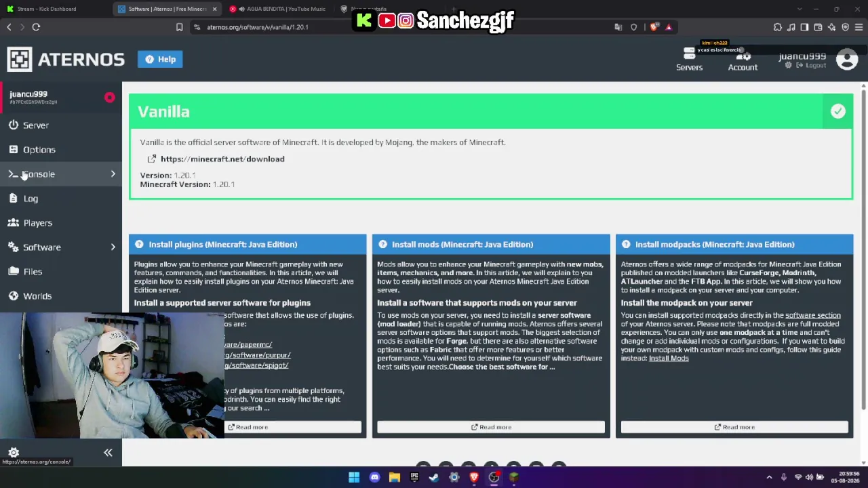This screenshot has width=868, height=488.
Task: Collapse the sidebar with the double chevron
Action: click(108, 453)
